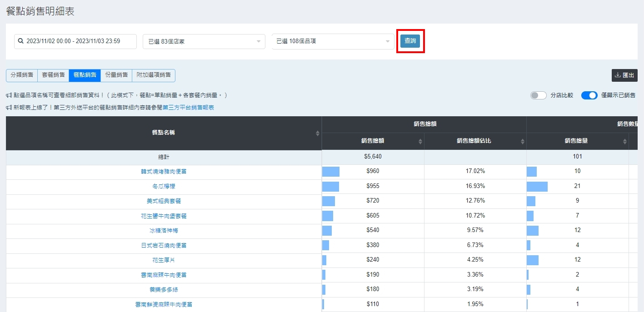Image resolution: width=644 pixels, height=312 pixels.
Task: Open the 附加選項銷售 tab
Action: click(x=154, y=75)
